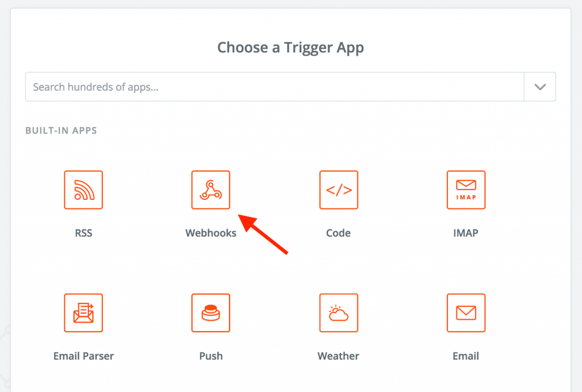Click the RSS label text
Image resolution: width=582 pixels, height=392 pixels.
tap(84, 233)
